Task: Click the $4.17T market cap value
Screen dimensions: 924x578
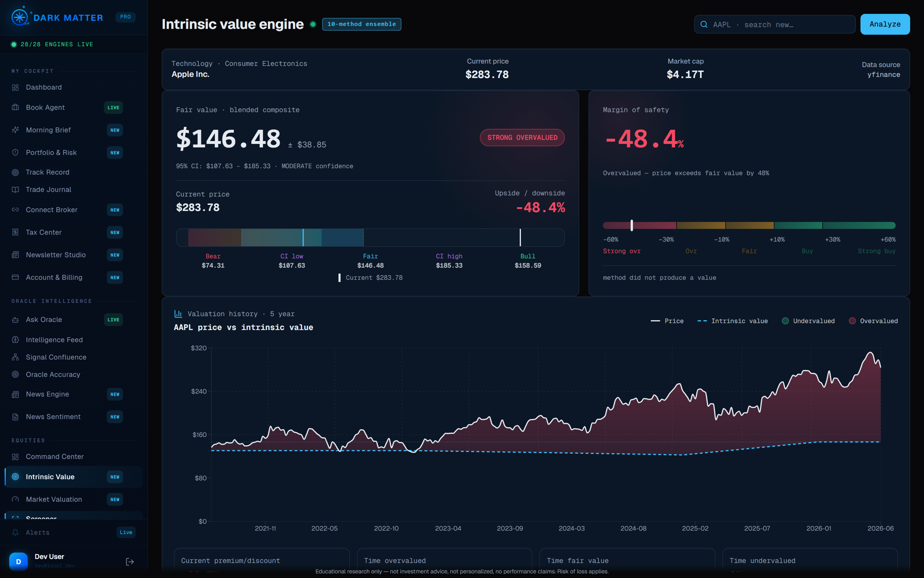Action: click(x=685, y=74)
